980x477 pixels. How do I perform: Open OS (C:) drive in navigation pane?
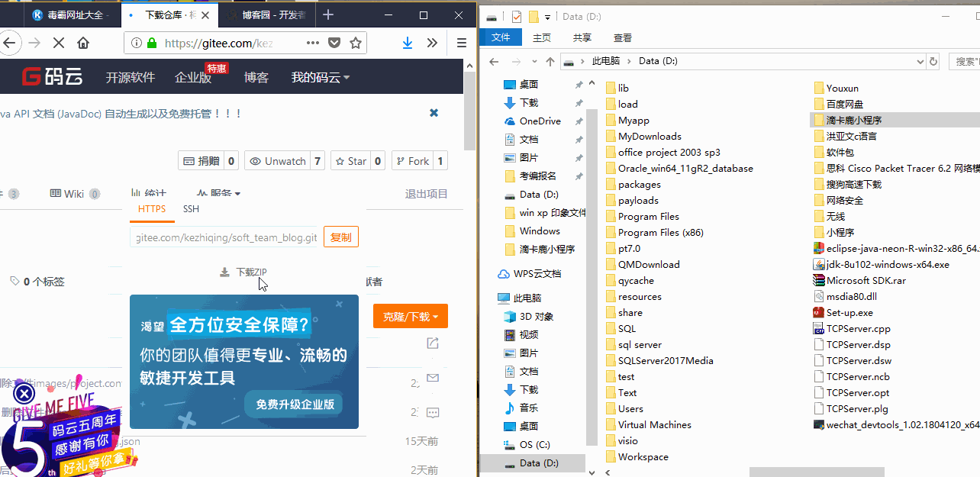pos(527,444)
